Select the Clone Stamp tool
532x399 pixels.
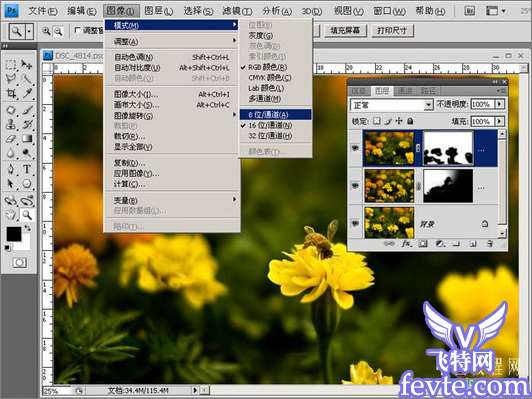[x=11, y=125]
